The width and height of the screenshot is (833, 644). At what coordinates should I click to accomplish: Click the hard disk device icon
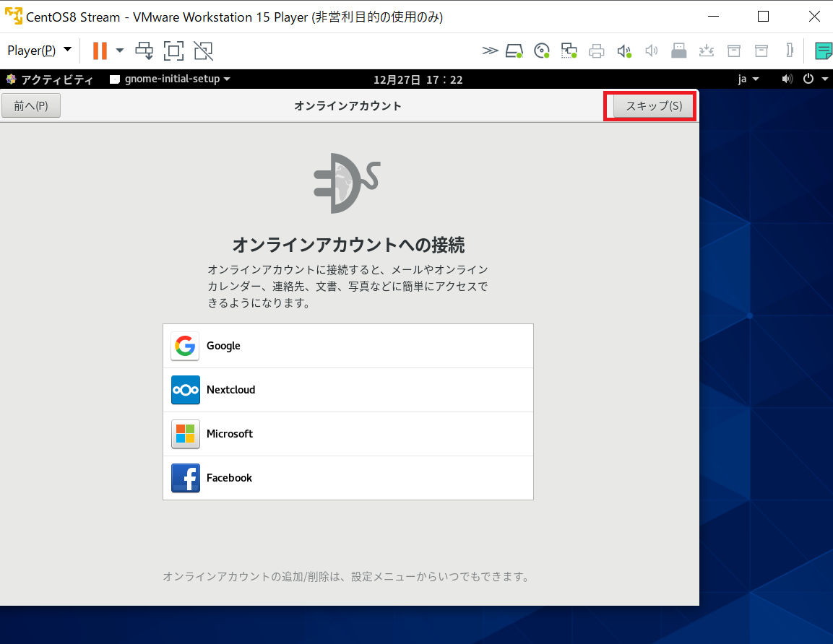[x=514, y=51]
